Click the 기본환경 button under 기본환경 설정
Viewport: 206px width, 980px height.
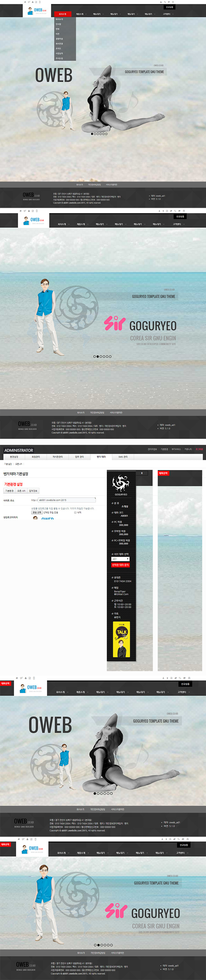coord(9,491)
